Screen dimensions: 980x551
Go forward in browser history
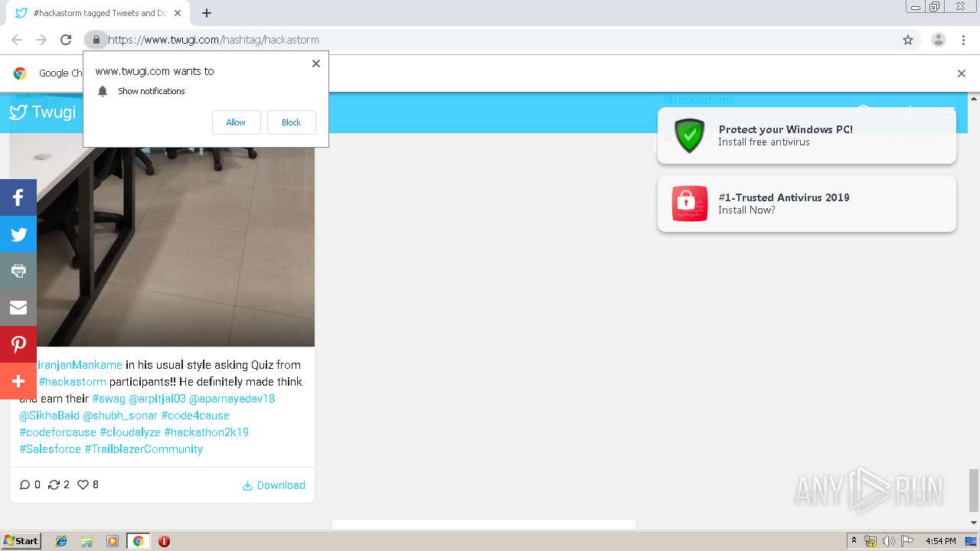pos(41,40)
